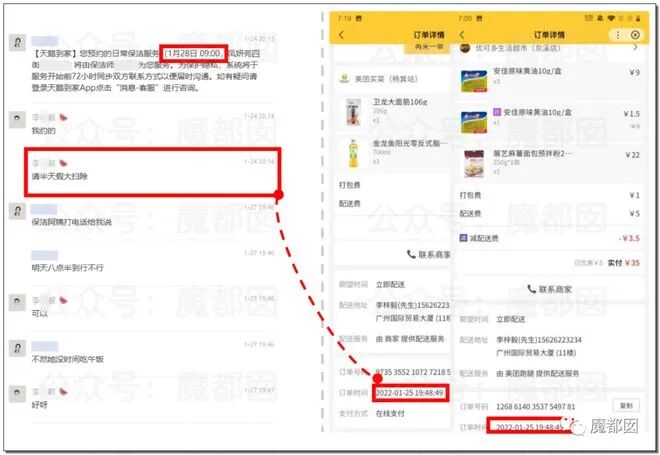
Task: Select the 不然她没时间吃午饭 message text
Action: (67, 359)
